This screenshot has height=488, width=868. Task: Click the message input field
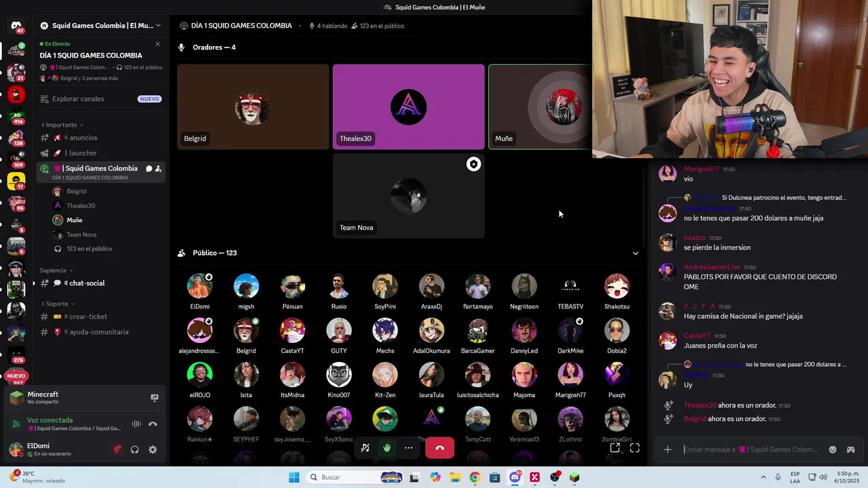click(x=750, y=449)
